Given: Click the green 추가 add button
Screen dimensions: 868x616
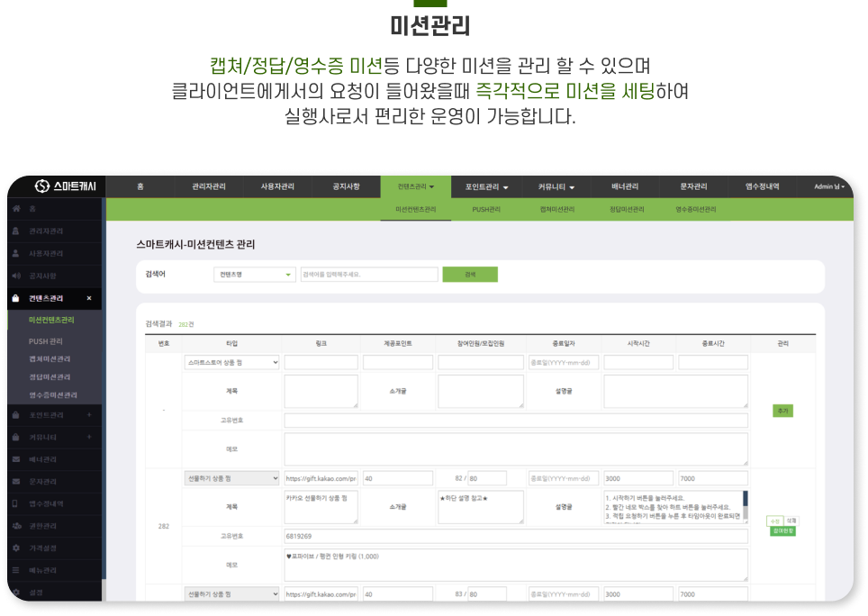Looking at the screenshot, I should click(782, 411).
